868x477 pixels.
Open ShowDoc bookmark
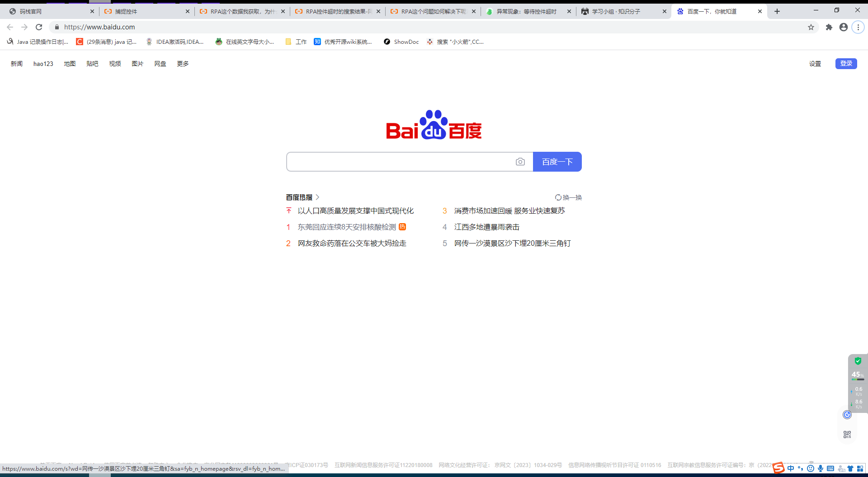(401, 42)
